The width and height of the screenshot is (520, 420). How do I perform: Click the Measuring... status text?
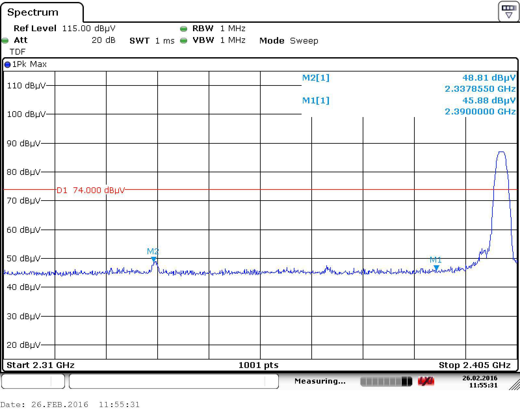click(x=320, y=381)
